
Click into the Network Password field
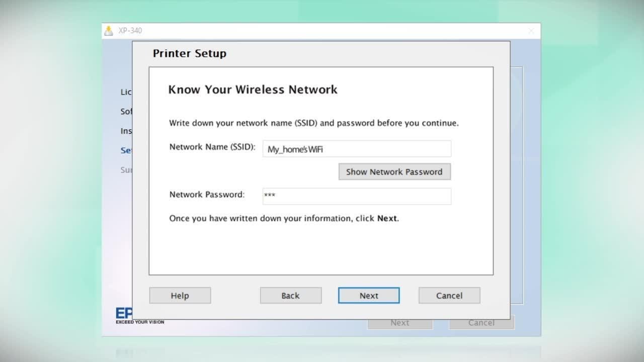(356, 196)
